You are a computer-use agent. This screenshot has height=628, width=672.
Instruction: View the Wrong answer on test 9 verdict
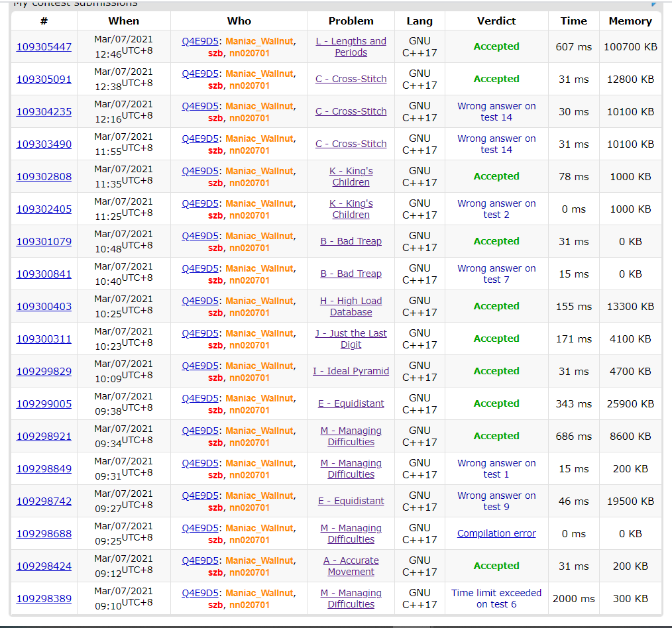[496, 501]
